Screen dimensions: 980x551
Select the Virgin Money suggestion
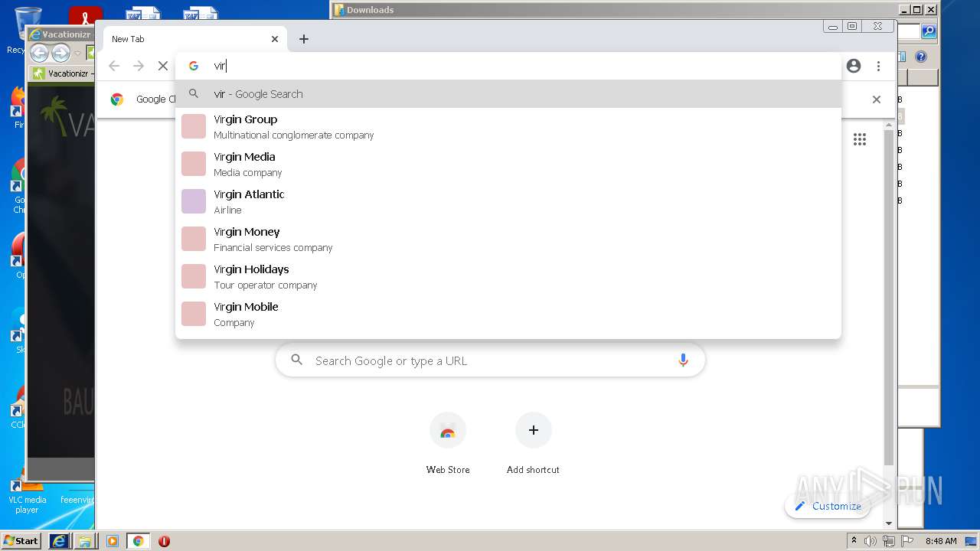pyautogui.click(x=508, y=239)
